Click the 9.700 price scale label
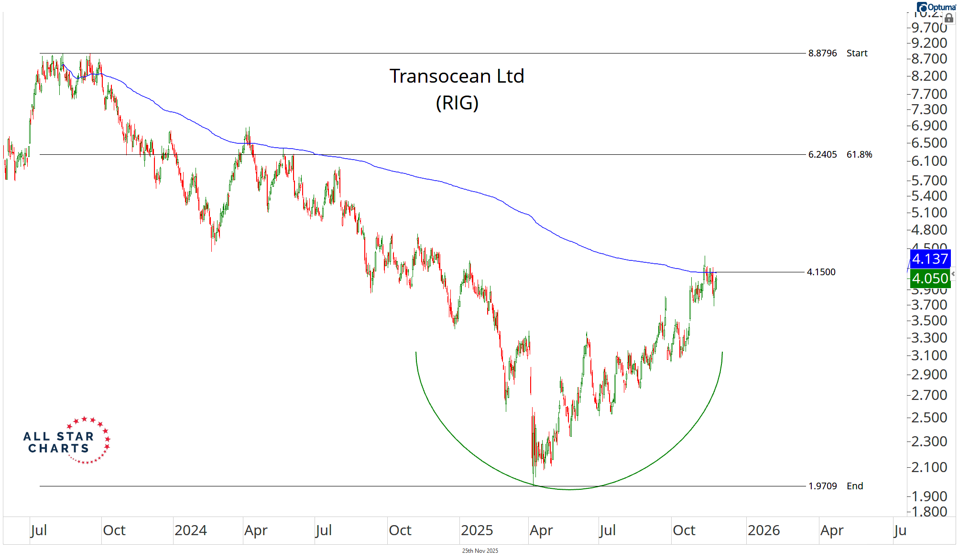 pyautogui.click(x=929, y=28)
